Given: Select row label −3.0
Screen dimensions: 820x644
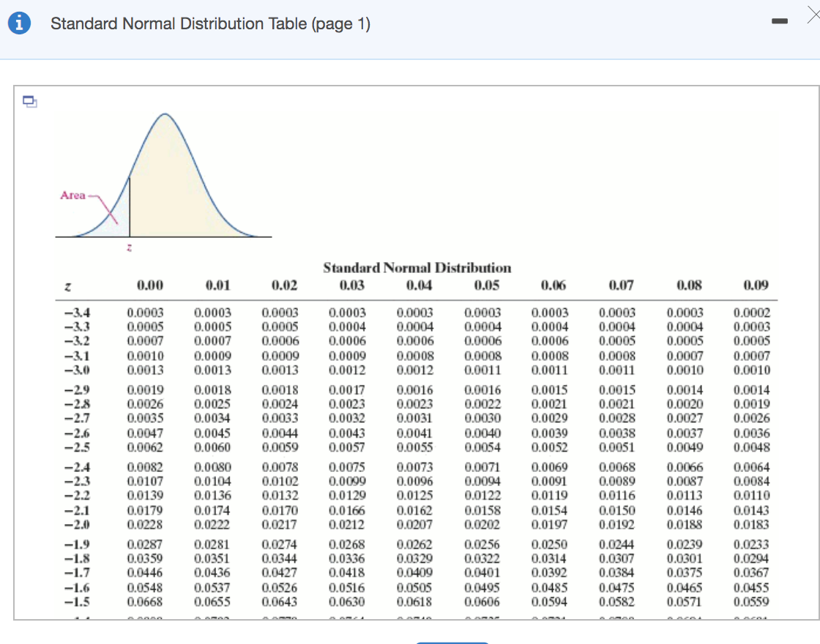Looking at the screenshot, I should click(x=77, y=370).
